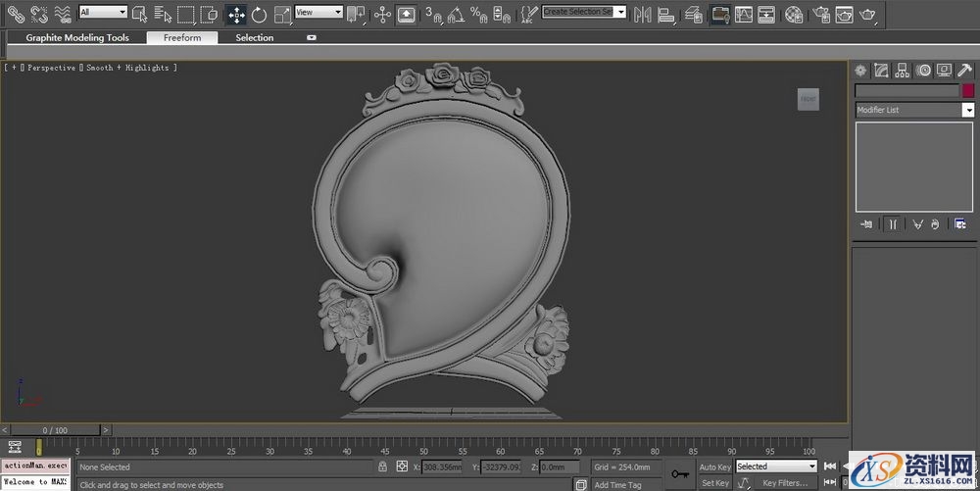Open the Material Editor icon

(794, 14)
